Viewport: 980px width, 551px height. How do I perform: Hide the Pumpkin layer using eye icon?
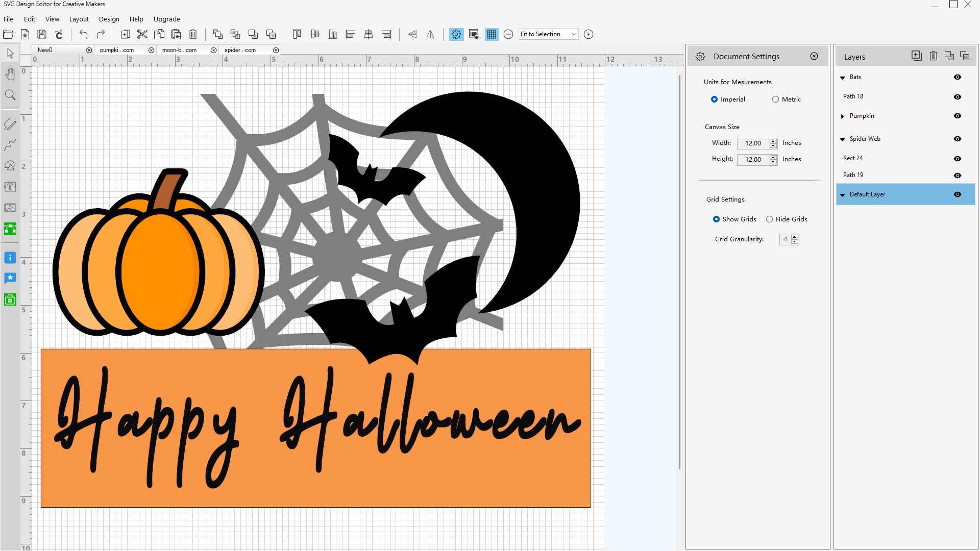coord(958,116)
